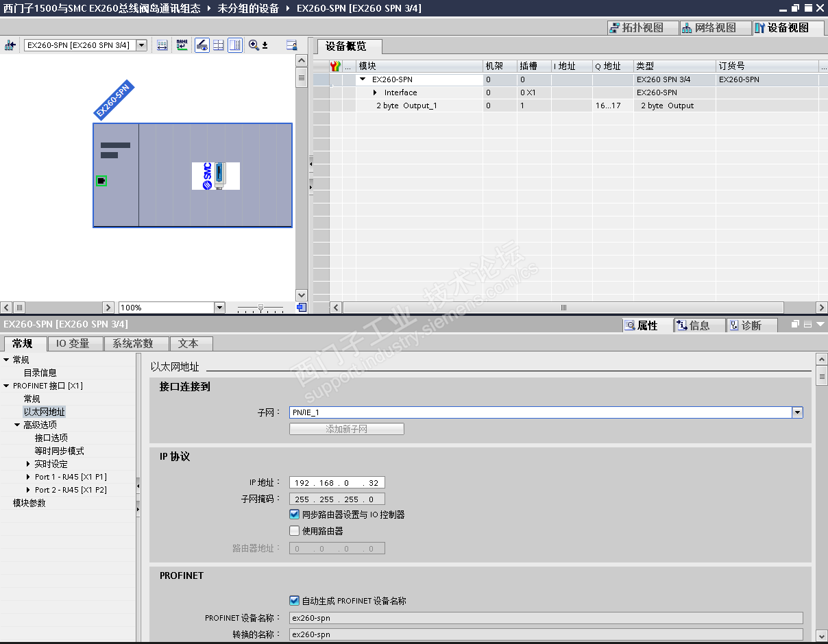This screenshot has width=828, height=644.
Task: Click the Q address cell 16...17
Action: pos(612,106)
